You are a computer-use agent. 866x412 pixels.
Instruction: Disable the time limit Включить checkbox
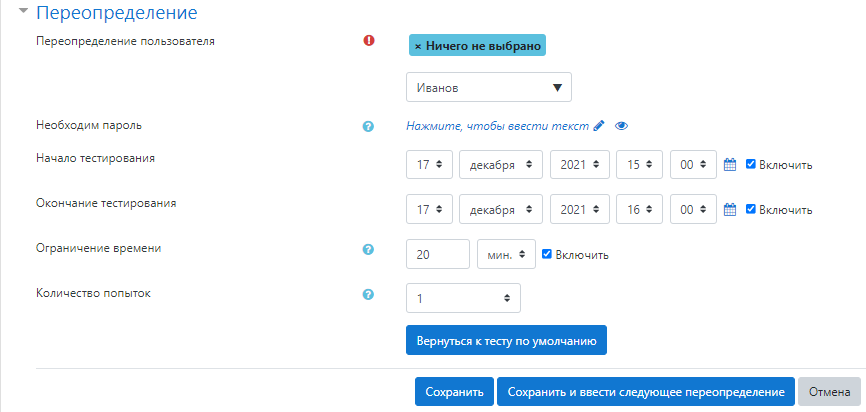coord(547,254)
